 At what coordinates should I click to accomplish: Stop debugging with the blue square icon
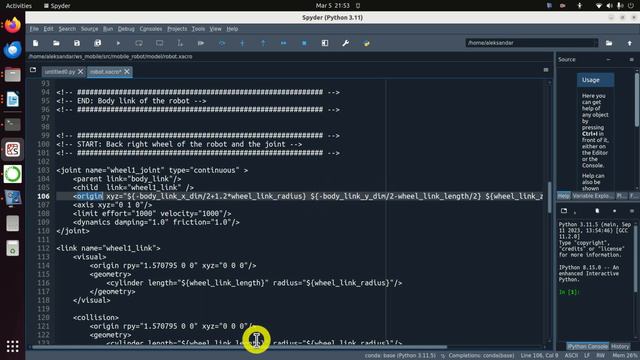[304, 43]
